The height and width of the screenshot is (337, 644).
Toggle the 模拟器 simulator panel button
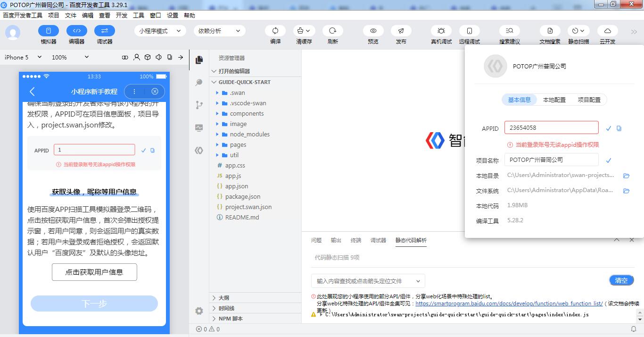(x=49, y=31)
